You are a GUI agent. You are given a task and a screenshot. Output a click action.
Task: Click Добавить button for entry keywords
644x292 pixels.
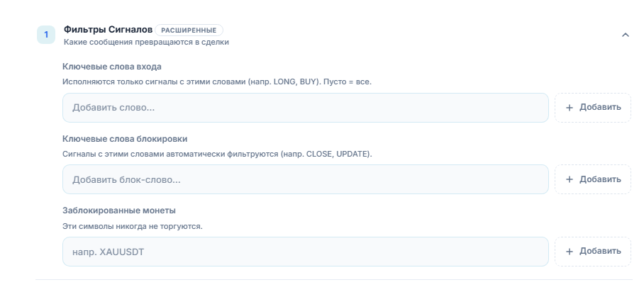pos(593,108)
